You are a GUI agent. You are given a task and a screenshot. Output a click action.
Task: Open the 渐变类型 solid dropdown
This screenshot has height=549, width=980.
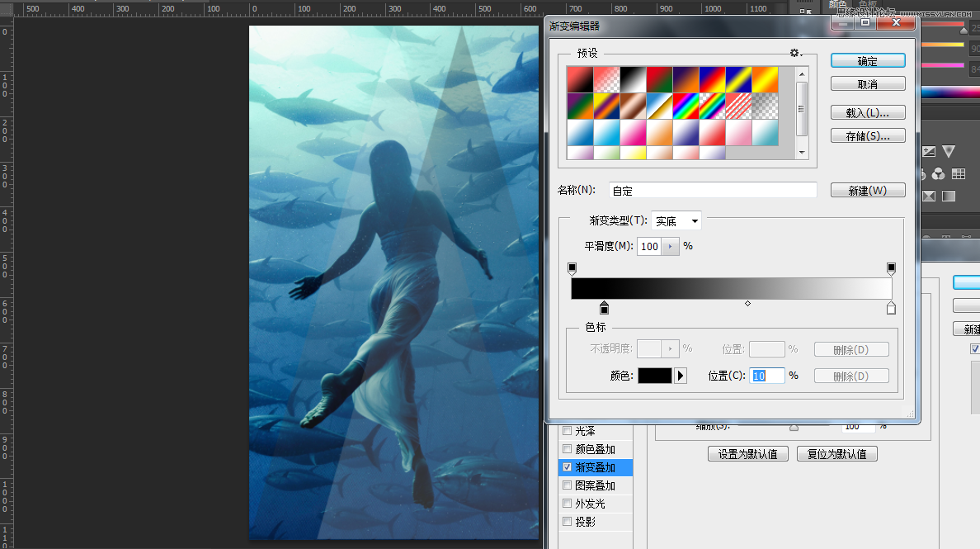click(676, 220)
